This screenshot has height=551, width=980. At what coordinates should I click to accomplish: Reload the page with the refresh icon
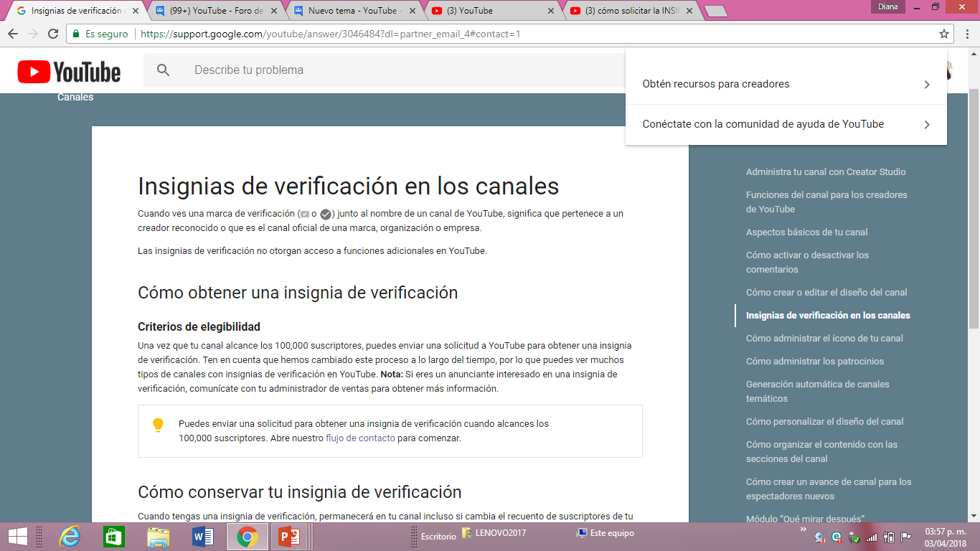[x=53, y=34]
